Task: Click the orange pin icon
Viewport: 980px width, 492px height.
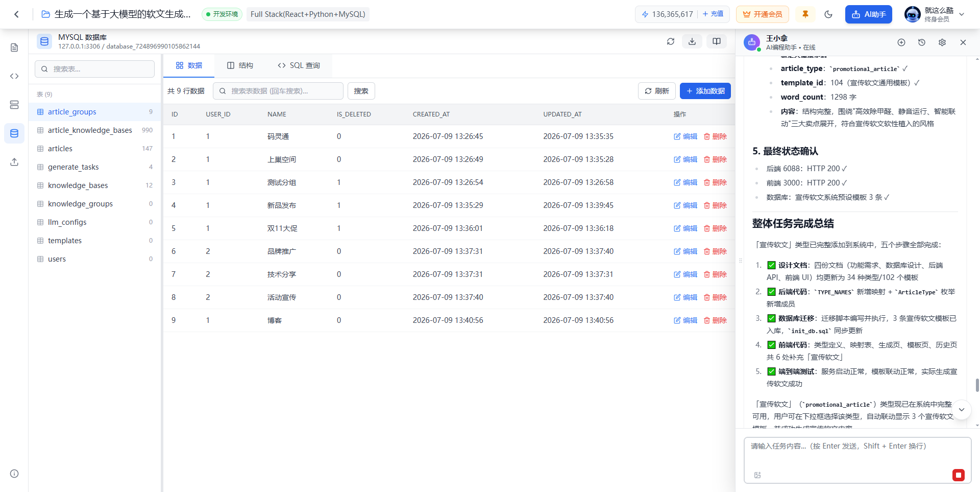Action: click(805, 14)
